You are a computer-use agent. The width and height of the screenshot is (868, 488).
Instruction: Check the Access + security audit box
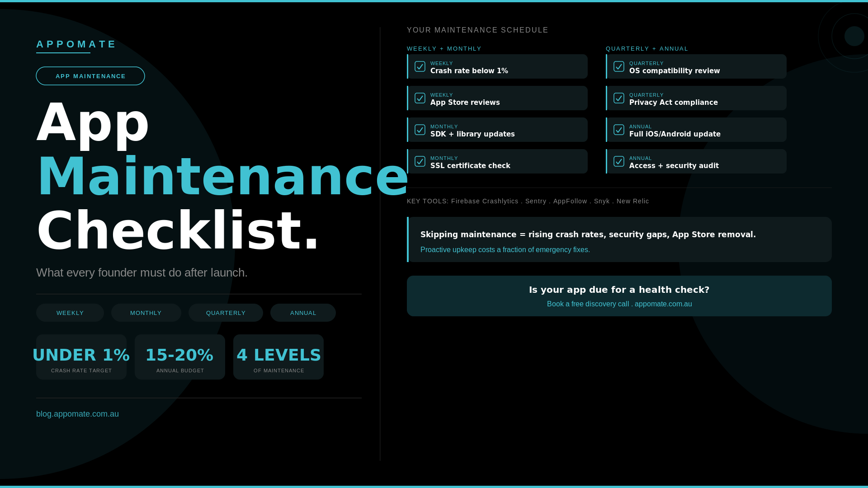tap(619, 161)
